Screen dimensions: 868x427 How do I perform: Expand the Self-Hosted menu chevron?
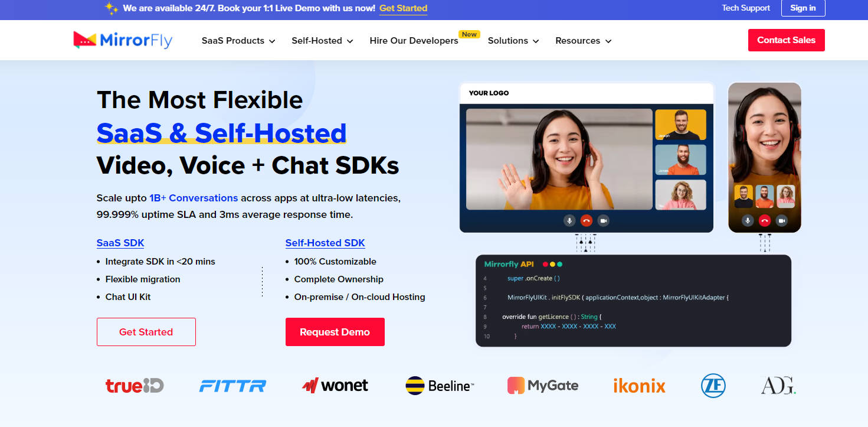click(350, 41)
